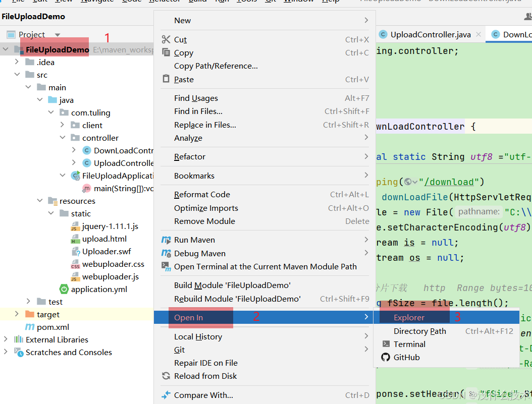Select Find in Files menu entry
The height and width of the screenshot is (404, 532).
tap(264, 111)
